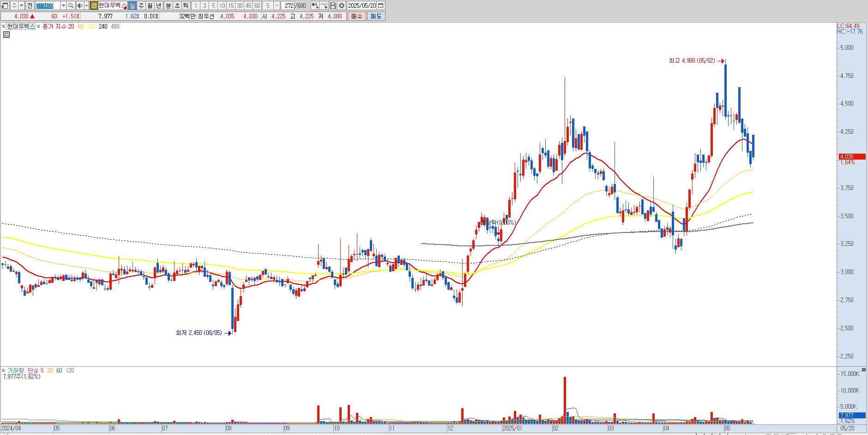The height and width of the screenshot is (435, 868).
Task: Open the stock search magnifier icon
Action: tap(71, 6)
